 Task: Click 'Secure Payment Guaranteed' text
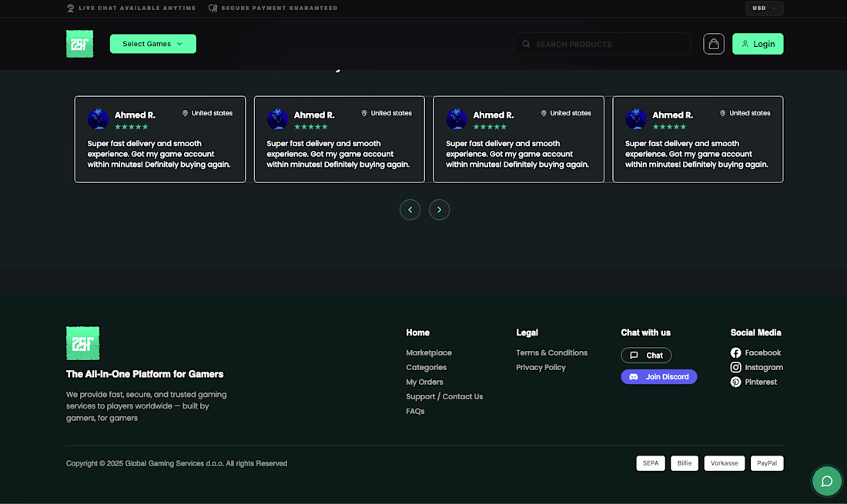280,8
